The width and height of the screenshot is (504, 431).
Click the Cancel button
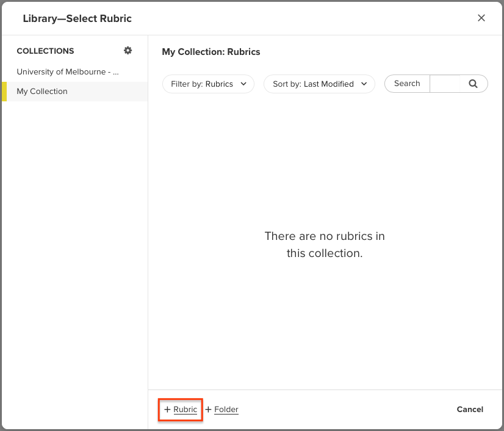pyautogui.click(x=470, y=410)
